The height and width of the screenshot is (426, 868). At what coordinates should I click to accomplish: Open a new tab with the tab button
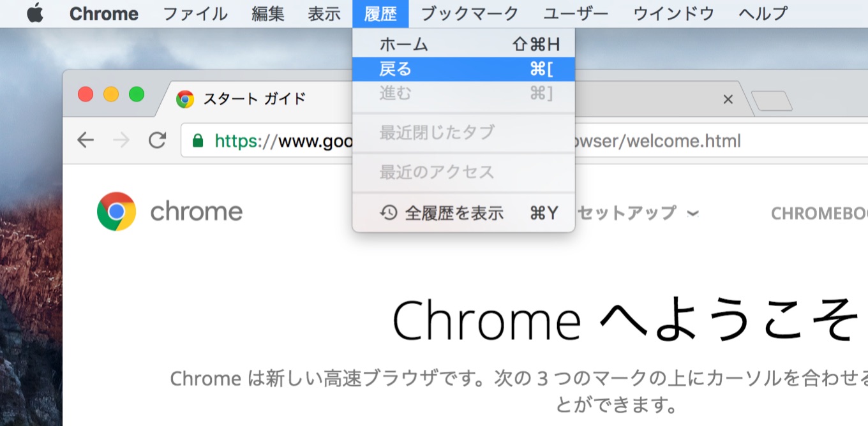pos(771,101)
